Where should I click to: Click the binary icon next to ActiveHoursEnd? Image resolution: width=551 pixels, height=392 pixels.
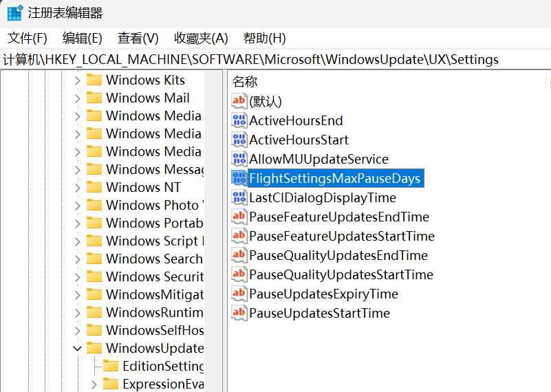(239, 120)
